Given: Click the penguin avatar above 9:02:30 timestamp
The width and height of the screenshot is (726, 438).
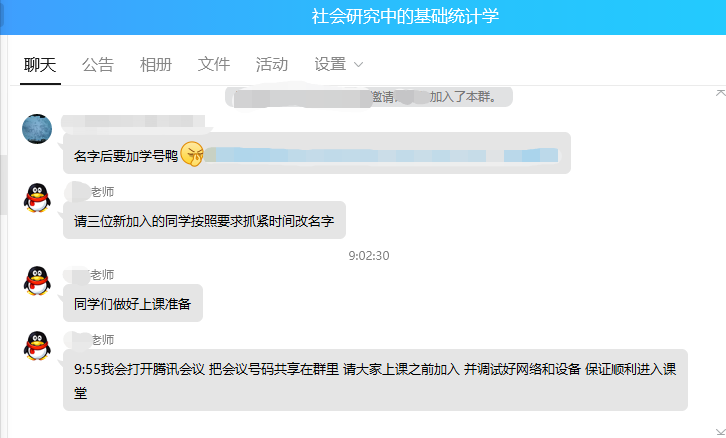Looking at the screenshot, I should 37,198.
